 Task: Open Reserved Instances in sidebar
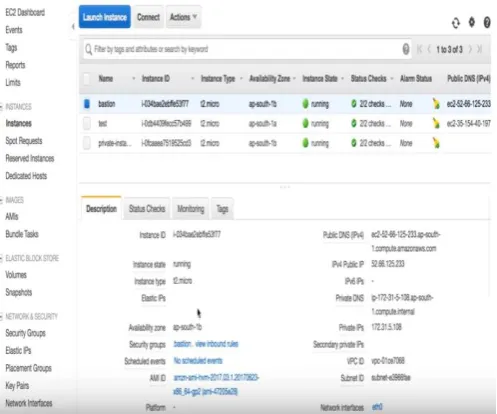[x=30, y=158]
